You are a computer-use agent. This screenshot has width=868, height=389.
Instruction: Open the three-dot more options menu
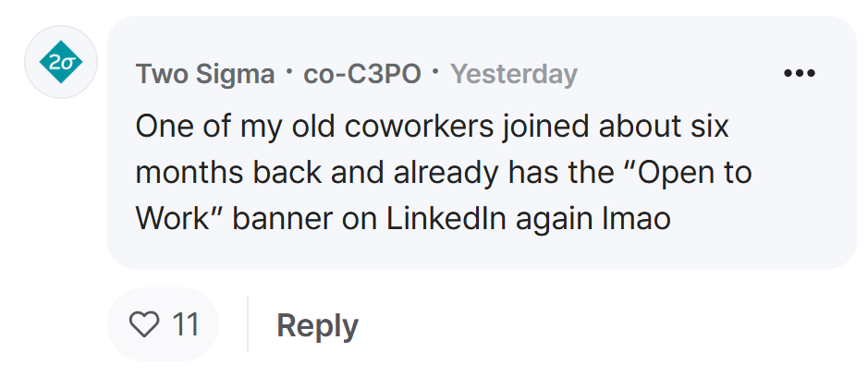(x=800, y=72)
